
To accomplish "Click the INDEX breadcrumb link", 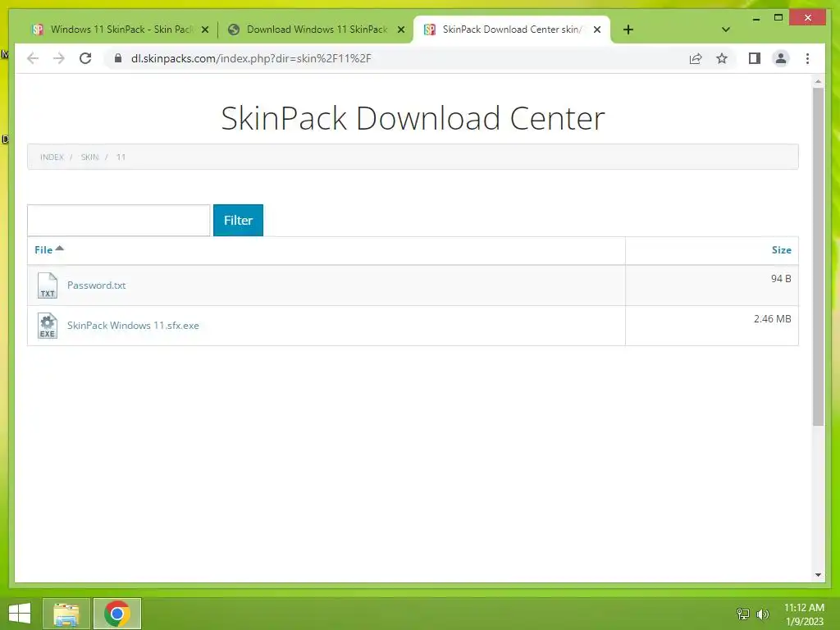I will click(52, 157).
